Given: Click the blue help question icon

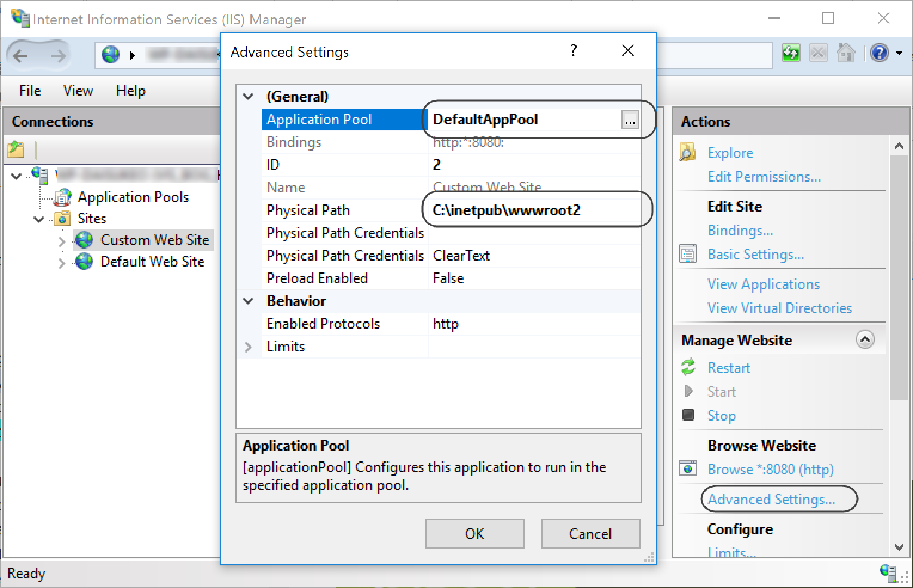Looking at the screenshot, I should [x=880, y=53].
